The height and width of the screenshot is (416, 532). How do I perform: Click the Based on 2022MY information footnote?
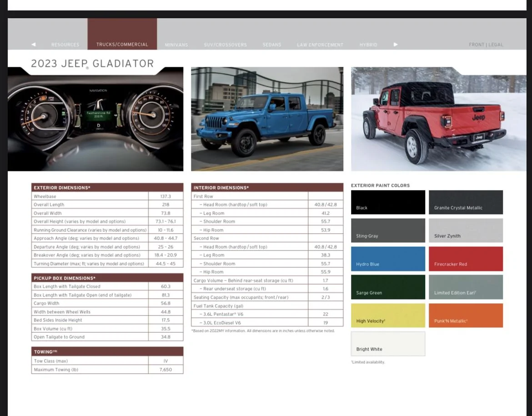263,331
